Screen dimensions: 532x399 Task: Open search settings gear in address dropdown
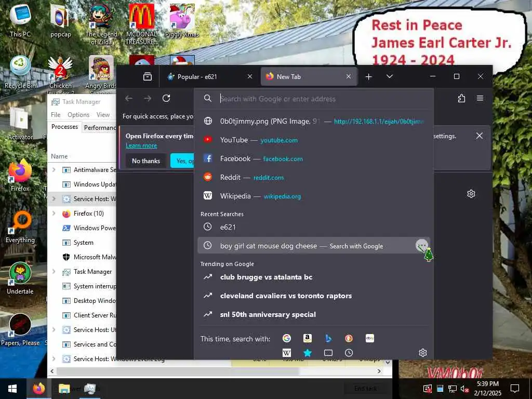click(423, 353)
